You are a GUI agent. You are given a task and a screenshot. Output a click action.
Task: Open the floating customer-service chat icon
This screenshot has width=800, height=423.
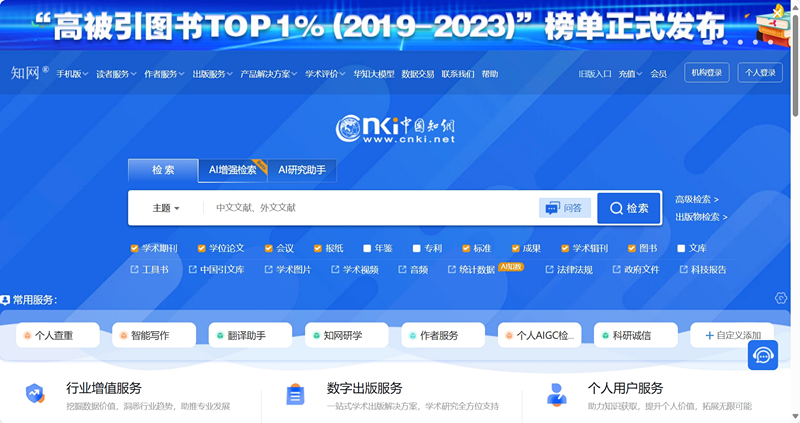click(763, 355)
